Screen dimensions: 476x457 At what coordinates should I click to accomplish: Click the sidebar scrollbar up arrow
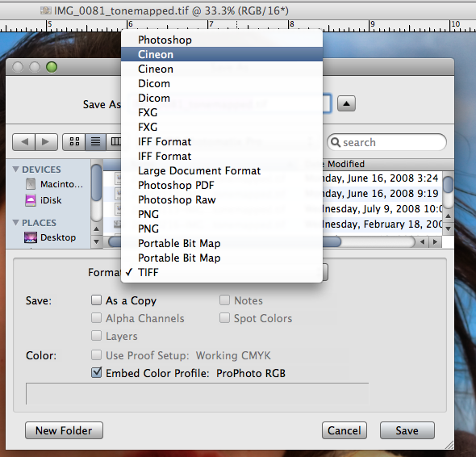point(97,229)
